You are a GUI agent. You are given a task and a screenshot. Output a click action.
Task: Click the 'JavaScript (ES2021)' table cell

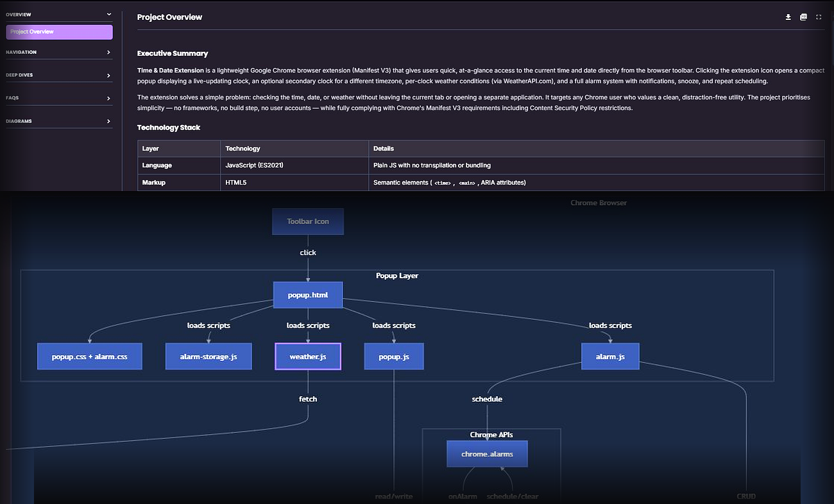pos(294,165)
